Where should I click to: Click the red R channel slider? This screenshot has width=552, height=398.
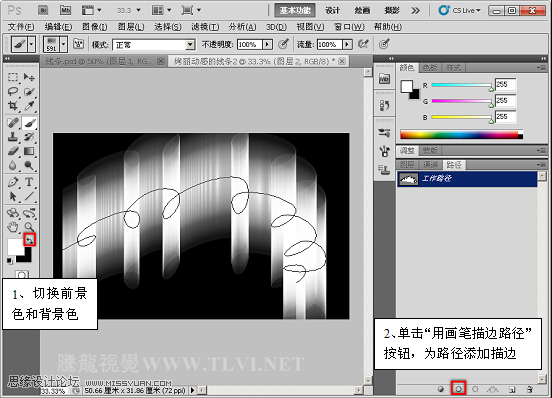[x=462, y=85]
